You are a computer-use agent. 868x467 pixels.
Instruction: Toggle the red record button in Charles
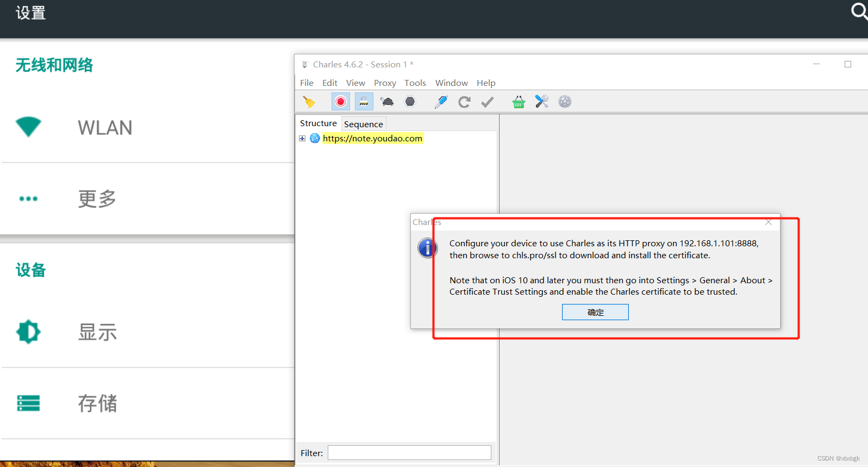pos(341,102)
